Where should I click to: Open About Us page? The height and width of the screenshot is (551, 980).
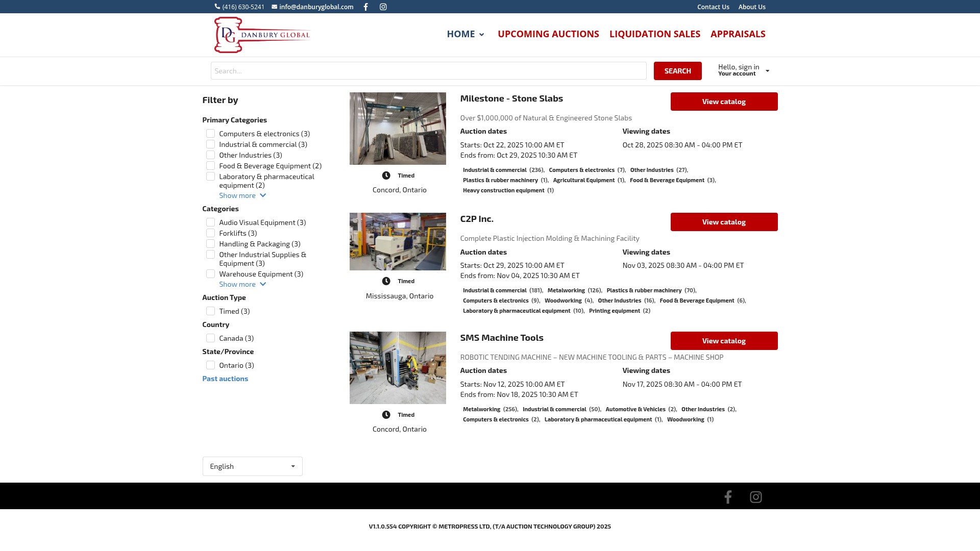(x=752, y=7)
